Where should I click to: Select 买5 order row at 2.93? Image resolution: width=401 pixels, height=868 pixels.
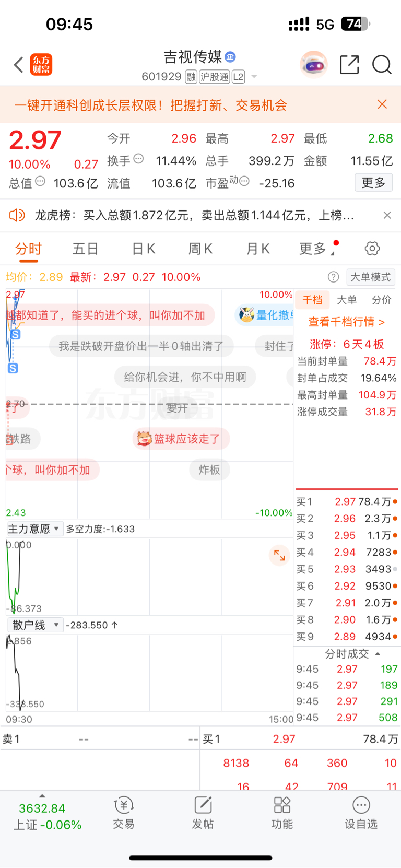[x=347, y=569]
